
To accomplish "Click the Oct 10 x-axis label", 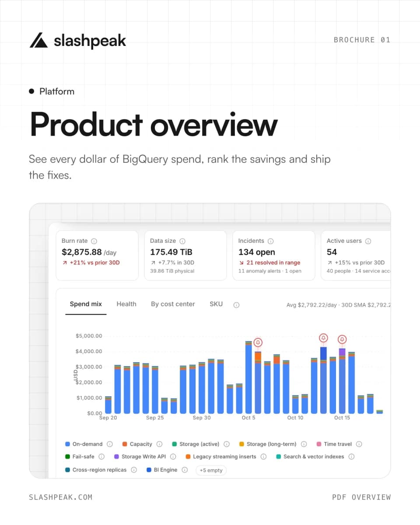I will (x=295, y=418).
